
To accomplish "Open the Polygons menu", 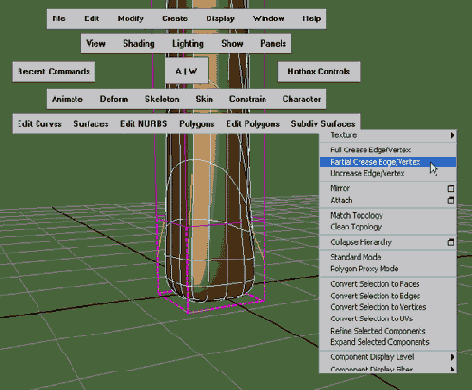I will tap(197, 124).
